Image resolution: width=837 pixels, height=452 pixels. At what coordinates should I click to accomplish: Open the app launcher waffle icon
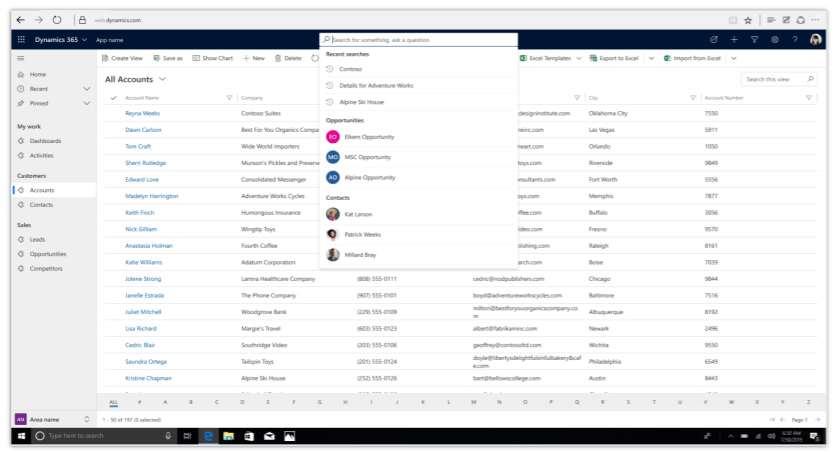pos(22,40)
